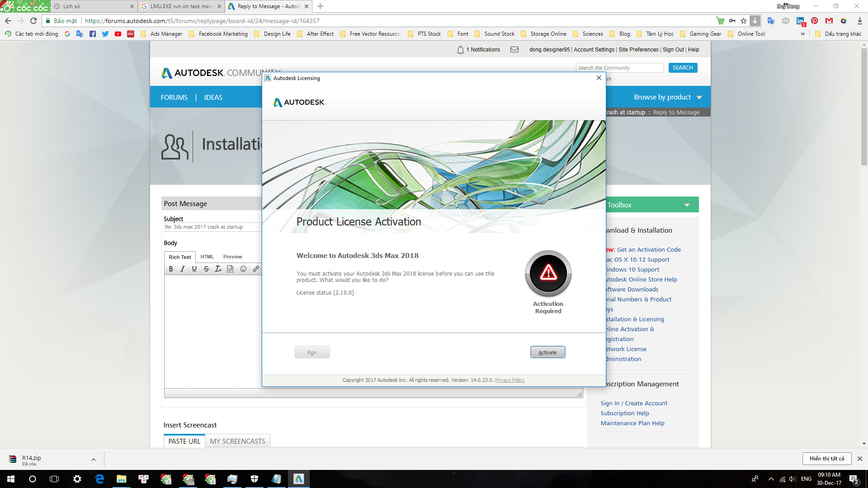
Task: Expand the Browse by product dropdown
Action: (x=667, y=97)
